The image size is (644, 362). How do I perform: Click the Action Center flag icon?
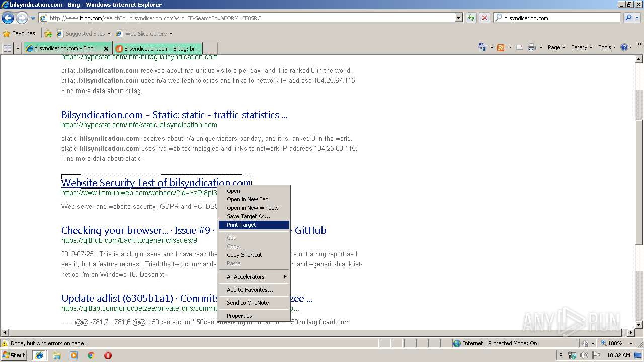pos(596,355)
